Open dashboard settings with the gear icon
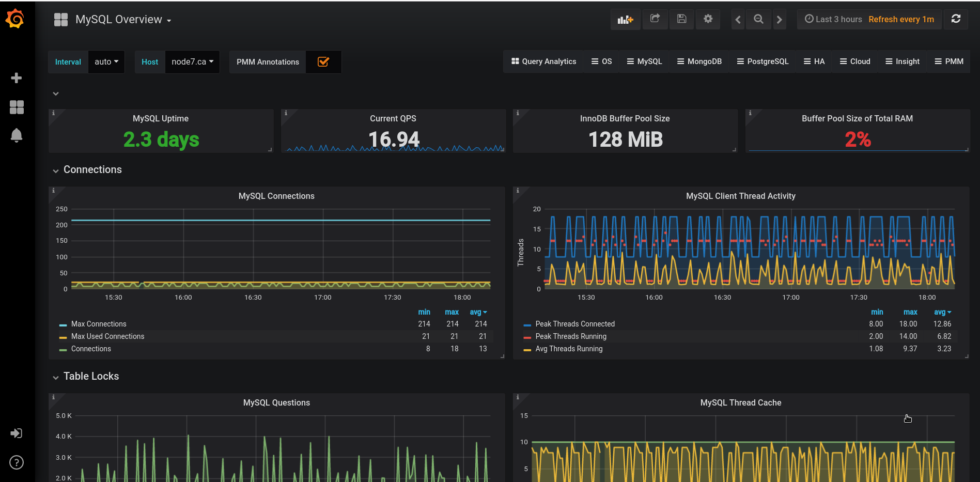The image size is (980, 482). click(x=708, y=19)
